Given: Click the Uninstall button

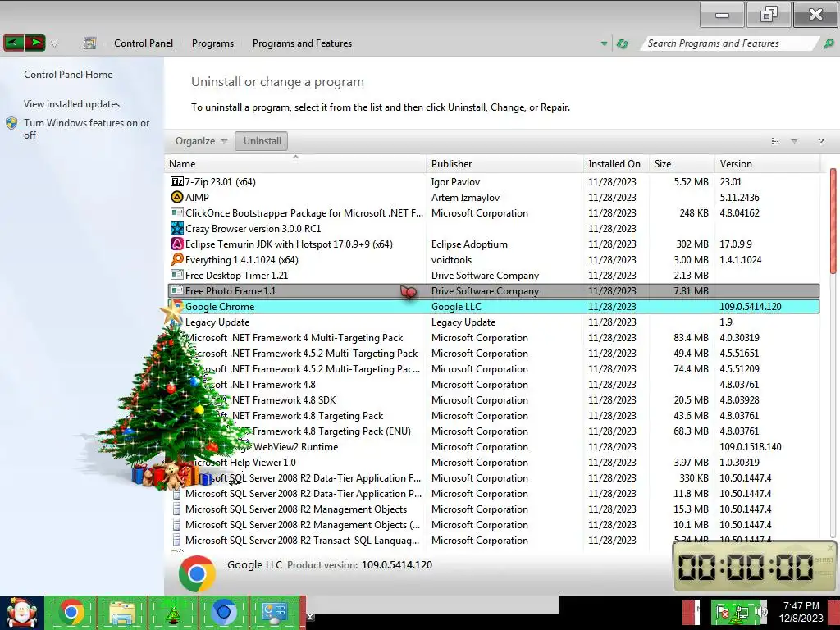Looking at the screenshot, I should click(262, 141).
